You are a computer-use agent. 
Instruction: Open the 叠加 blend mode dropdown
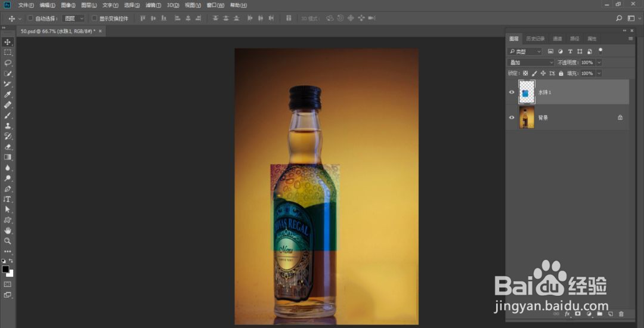[531, 63]
